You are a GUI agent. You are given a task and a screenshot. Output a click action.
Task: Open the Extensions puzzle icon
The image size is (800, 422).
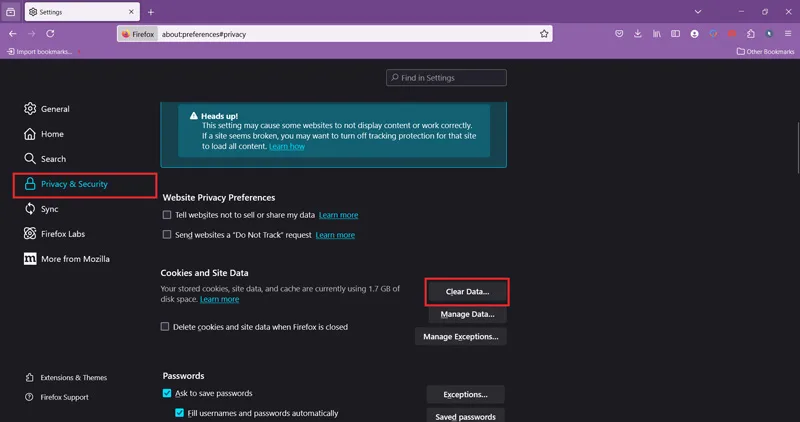tap(751, 34)
